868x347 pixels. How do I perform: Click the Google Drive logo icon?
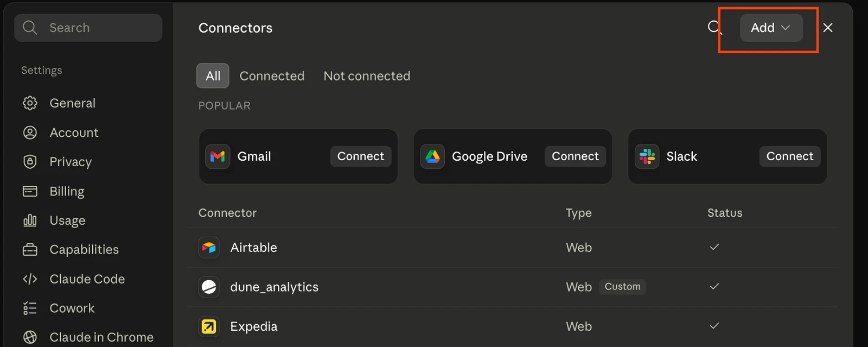click(x=432, y=156)
